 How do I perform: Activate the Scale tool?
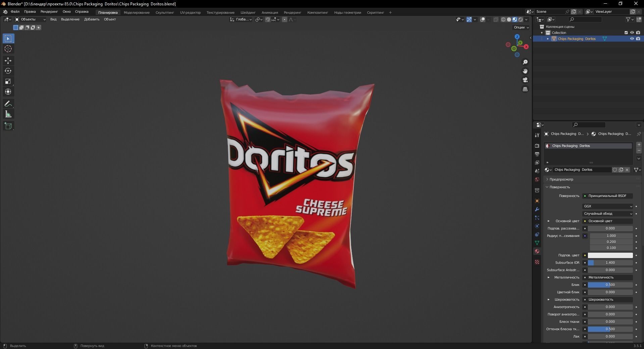tap(8, 82)
